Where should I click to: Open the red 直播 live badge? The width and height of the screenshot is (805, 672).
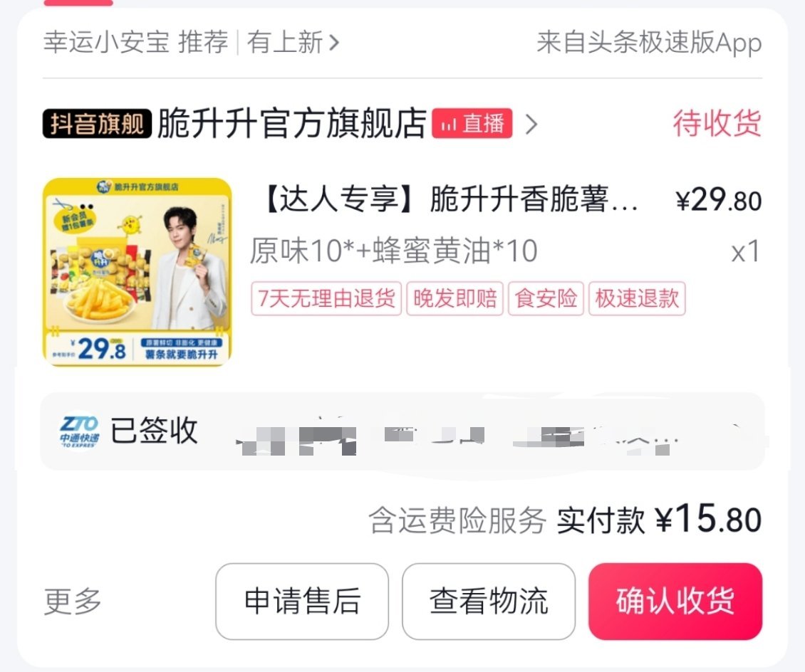[x=472, y=124]
